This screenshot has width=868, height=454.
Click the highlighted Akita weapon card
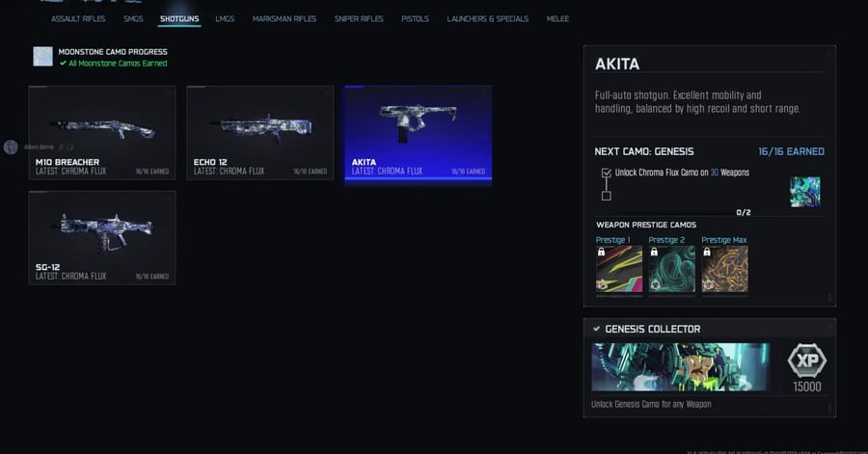tap(418, 133)
